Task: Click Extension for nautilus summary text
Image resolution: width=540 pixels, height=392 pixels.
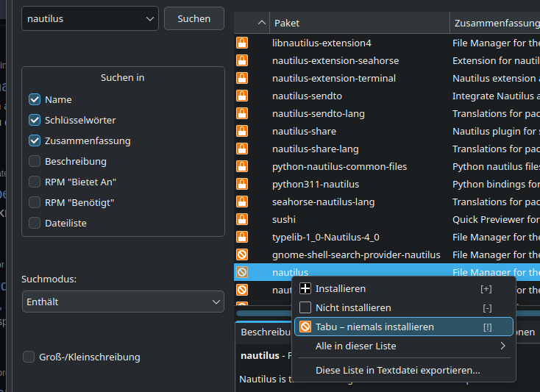Action: [x=496, y=60]
